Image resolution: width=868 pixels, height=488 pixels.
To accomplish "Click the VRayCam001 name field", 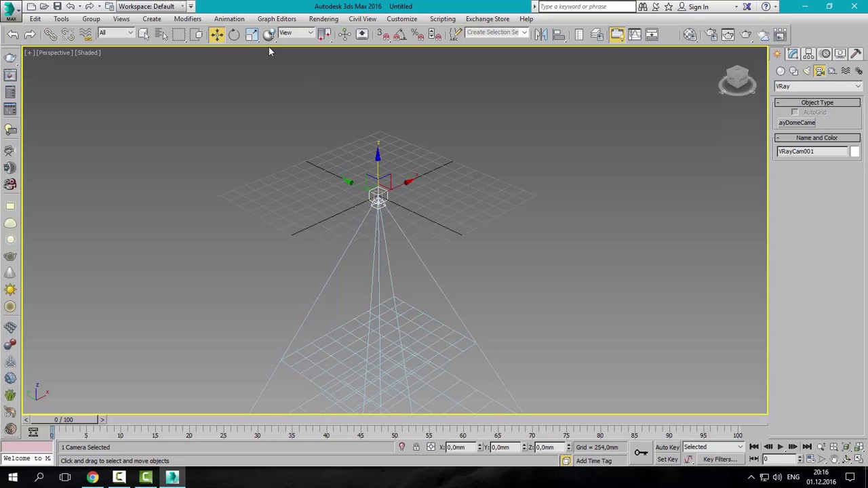I will (x=812, y=151).
